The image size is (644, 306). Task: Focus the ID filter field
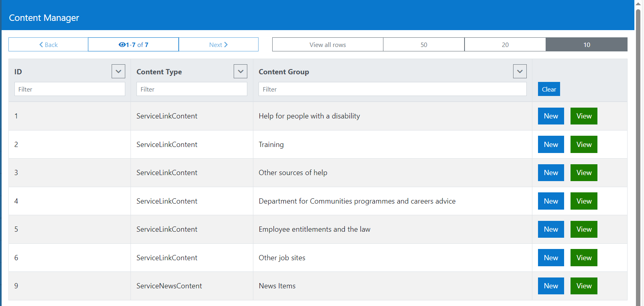pyautogui.click(x=70, y=89)
